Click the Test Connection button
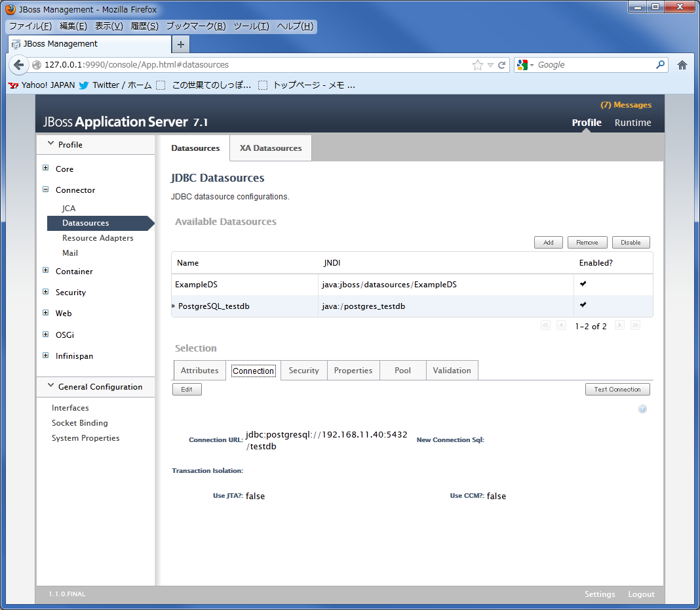700x610 pixels. coord(617,389)
